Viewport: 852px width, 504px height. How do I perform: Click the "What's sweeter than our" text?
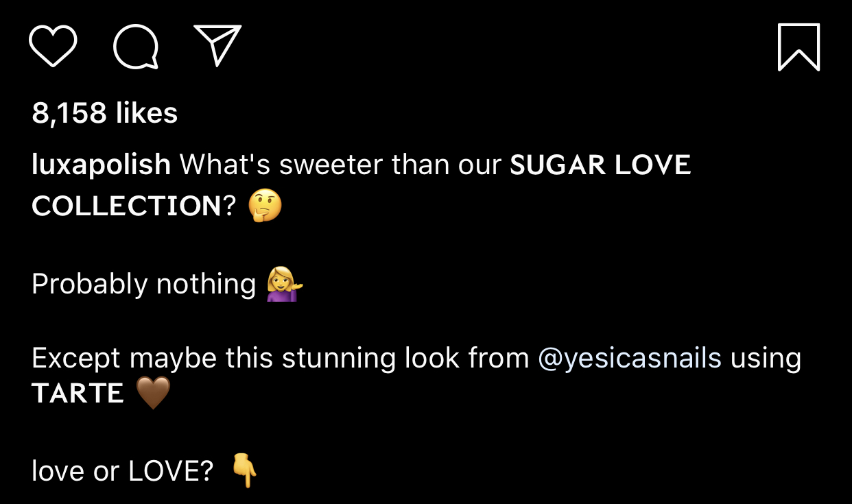tap(340, 165)
